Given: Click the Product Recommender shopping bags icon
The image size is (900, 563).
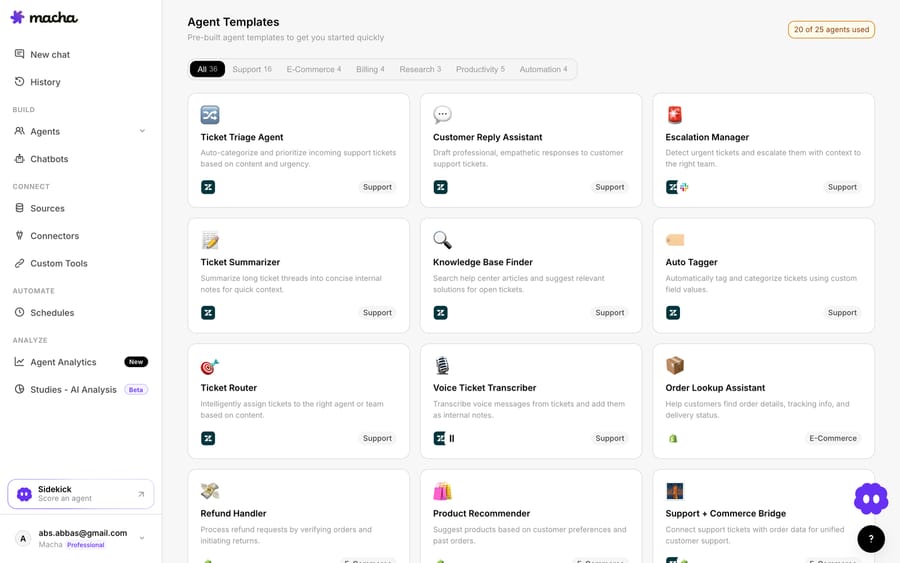Looking at the screenshot, I should [x=443, y=491].
